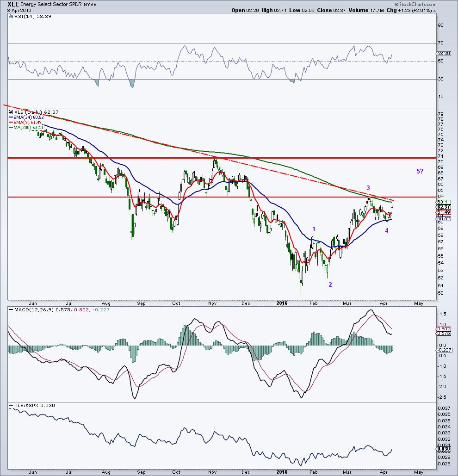Click the EMA(9) 61.49 legend entry
Image resolution: width=458 pixels, height=476 pixels.
coord(25,122)
